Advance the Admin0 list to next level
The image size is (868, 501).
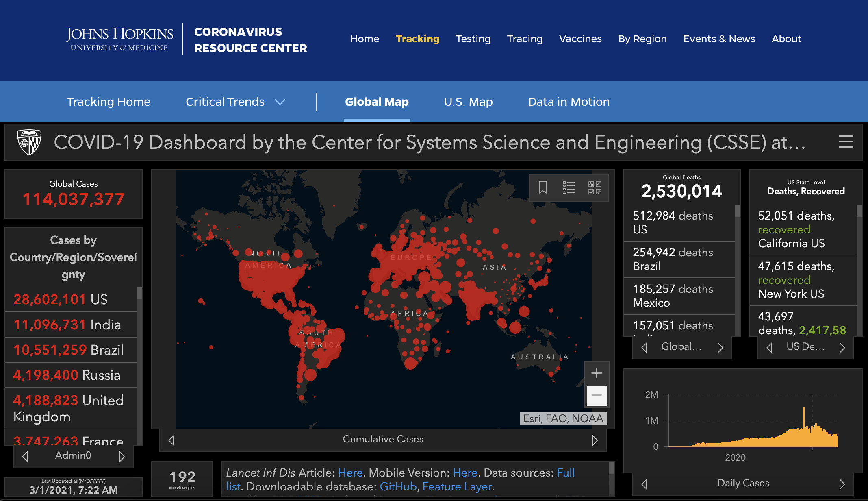(x=122, y=457)
